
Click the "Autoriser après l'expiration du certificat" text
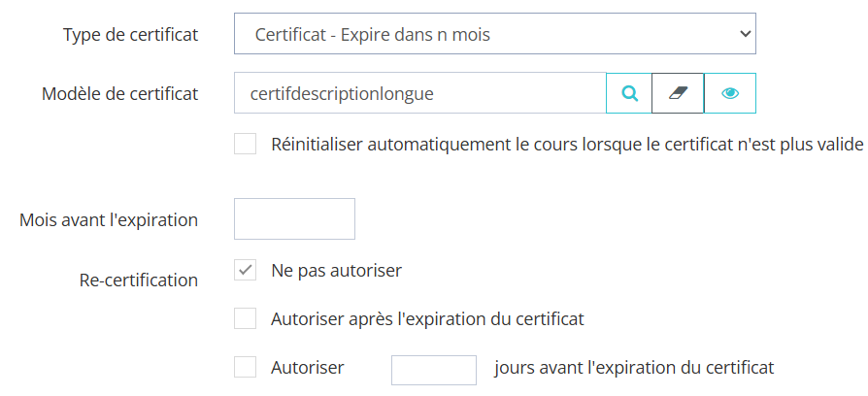pyautogui.click(x=427, y=318)
